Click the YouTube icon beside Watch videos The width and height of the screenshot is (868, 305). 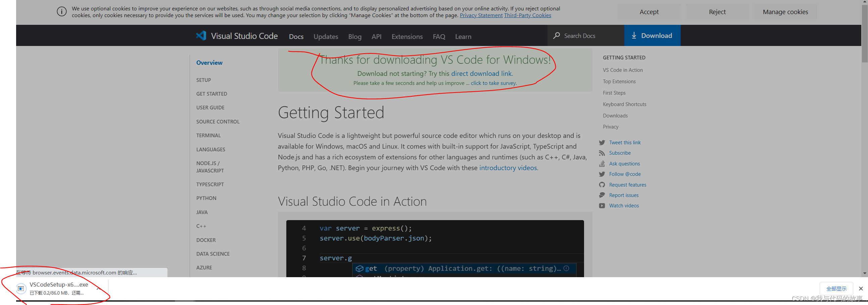point(602,206)
